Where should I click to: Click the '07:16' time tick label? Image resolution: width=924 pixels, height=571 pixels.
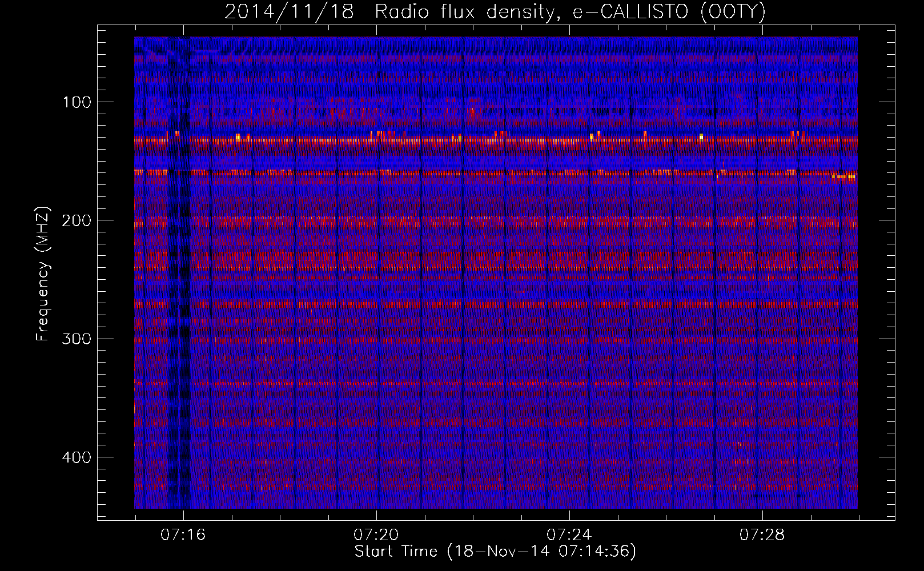[x=183, y=535]
